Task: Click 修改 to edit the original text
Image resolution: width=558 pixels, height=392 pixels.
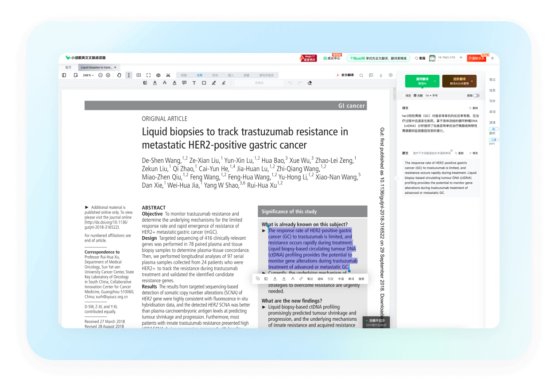Action: [x=473, y=153]
